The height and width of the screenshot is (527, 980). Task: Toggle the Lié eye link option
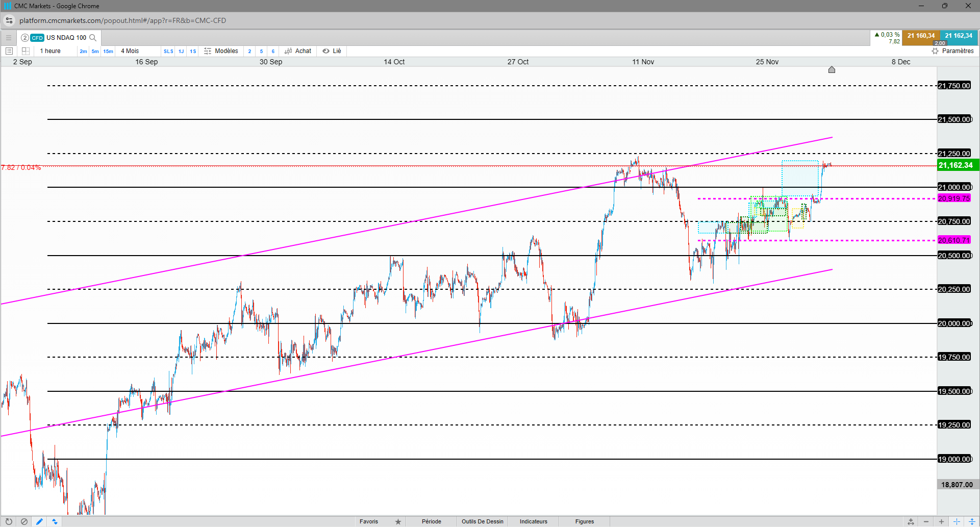click(332, 51)
